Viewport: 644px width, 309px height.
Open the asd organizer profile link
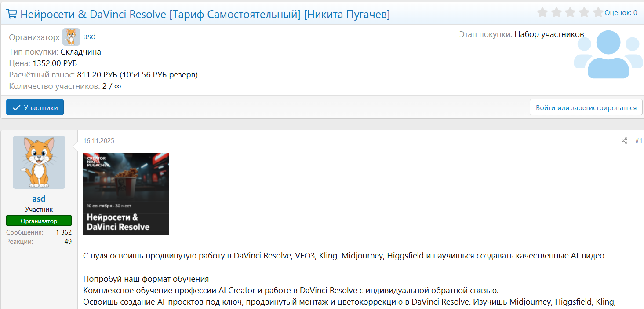pos(89,37)
